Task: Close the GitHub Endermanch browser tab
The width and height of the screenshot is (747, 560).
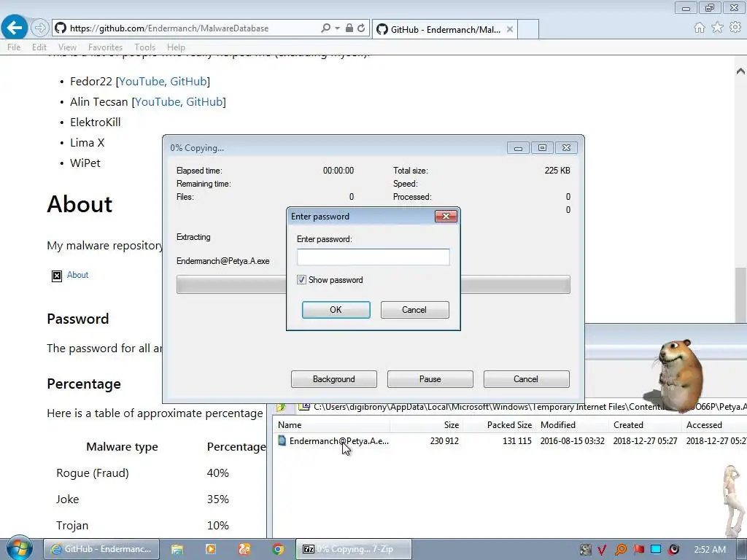Action: (510, 29)
